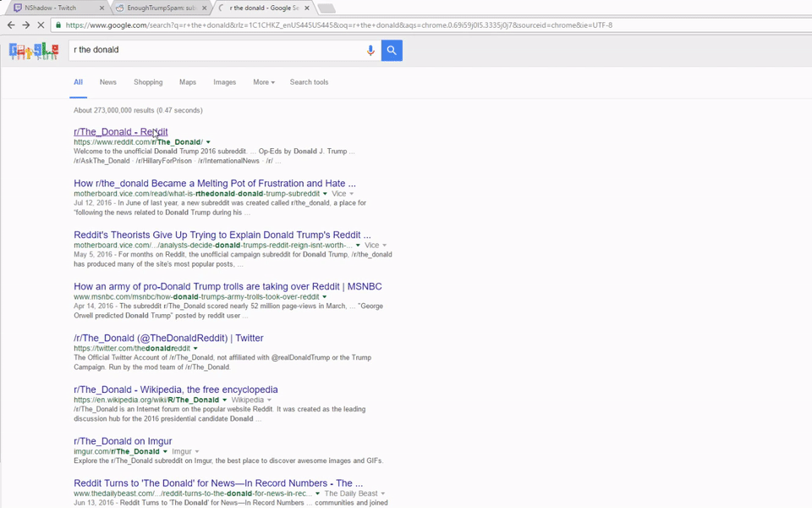Open Vice source dropdown under Theorists result
Image resolution: width=812 pixels, height=508 pixels.
376,245
